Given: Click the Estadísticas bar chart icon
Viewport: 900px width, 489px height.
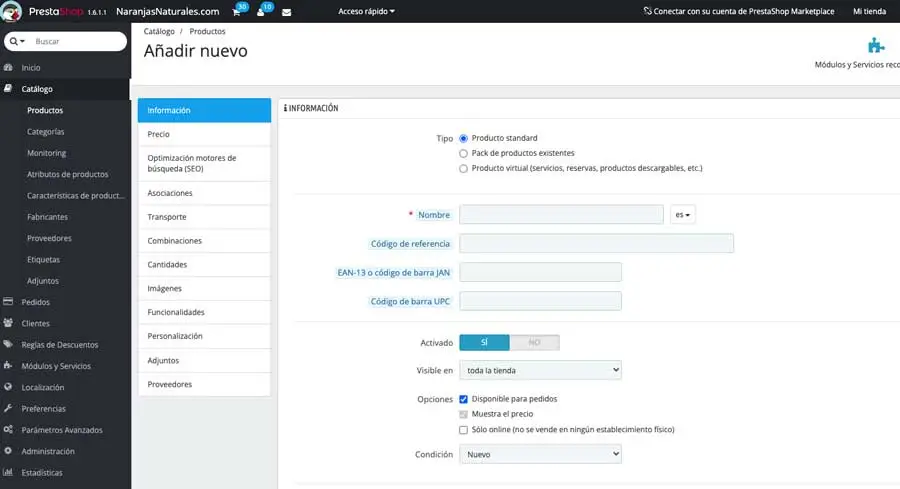Looking at the screenshot, I should pyautogui.click(x=9, y=472).
